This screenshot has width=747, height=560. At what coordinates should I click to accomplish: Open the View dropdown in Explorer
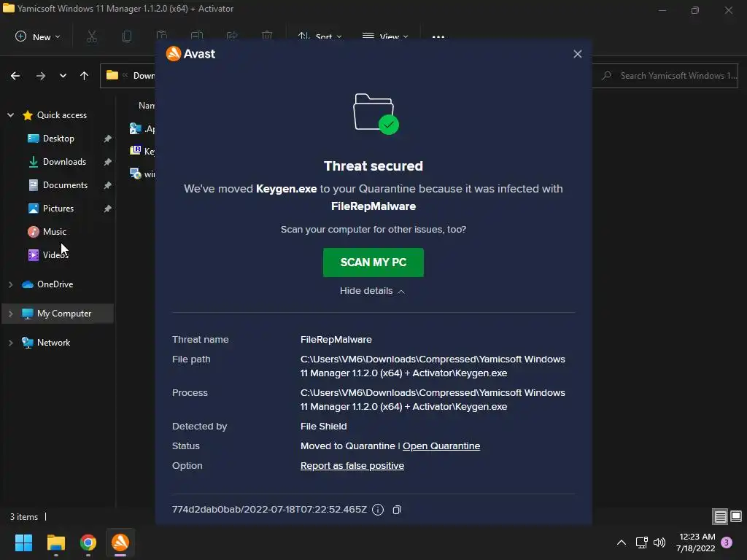pos(385,36)
